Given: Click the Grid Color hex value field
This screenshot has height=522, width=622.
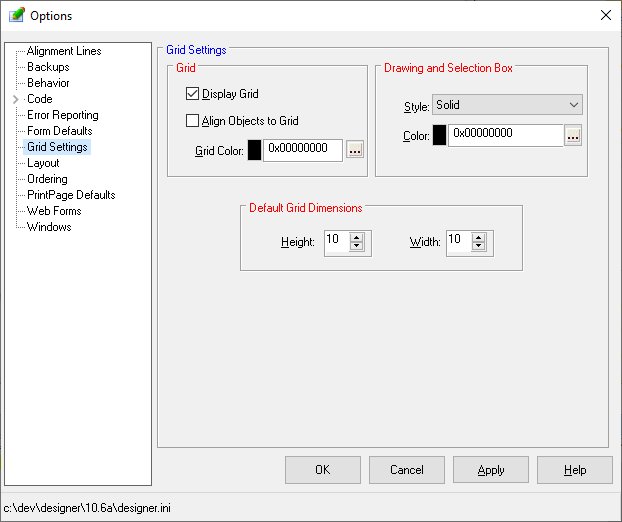Looking at the screenshot, I should [x=302, y=150].
